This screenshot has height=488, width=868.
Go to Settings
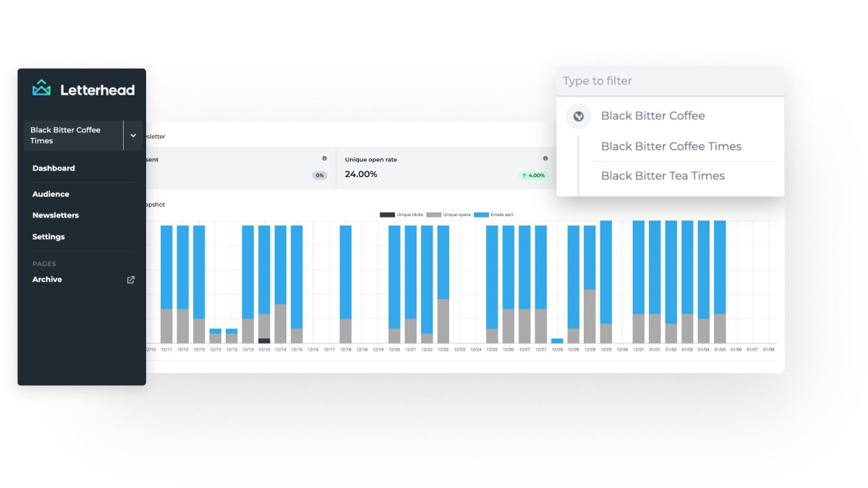click(48, 236)
